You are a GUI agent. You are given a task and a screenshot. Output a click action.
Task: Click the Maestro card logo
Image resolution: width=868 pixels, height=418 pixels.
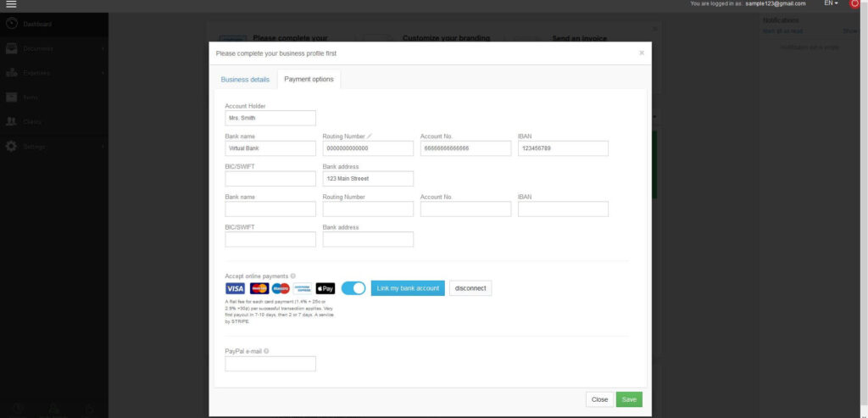(281, 288)
